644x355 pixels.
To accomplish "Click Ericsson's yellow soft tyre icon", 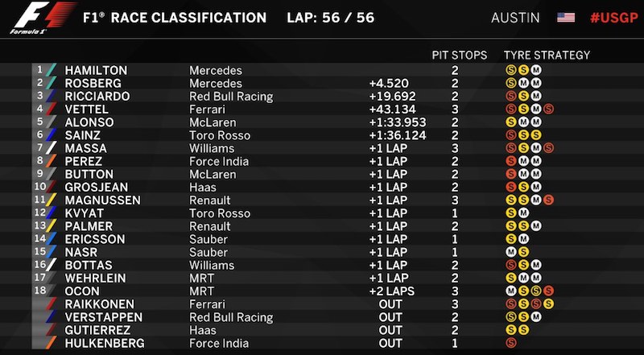I will point(510,239).
